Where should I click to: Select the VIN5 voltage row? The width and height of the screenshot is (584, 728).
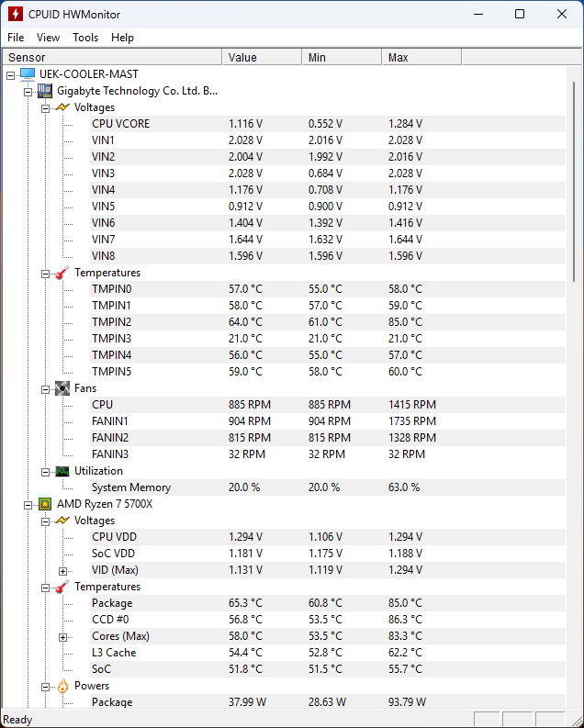(328, 207)
